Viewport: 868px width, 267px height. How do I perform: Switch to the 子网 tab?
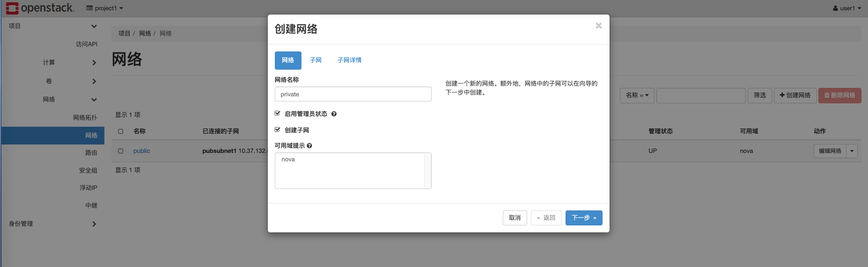pyautogui.click(x=316, y=60)
